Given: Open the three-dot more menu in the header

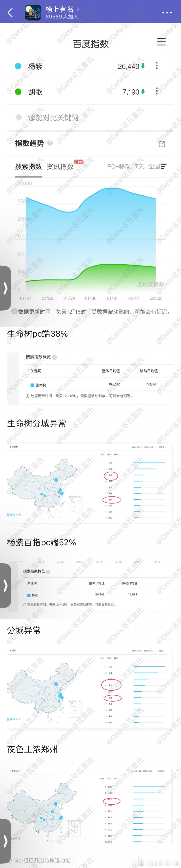Looking at the screenshot, I should 167,13.
